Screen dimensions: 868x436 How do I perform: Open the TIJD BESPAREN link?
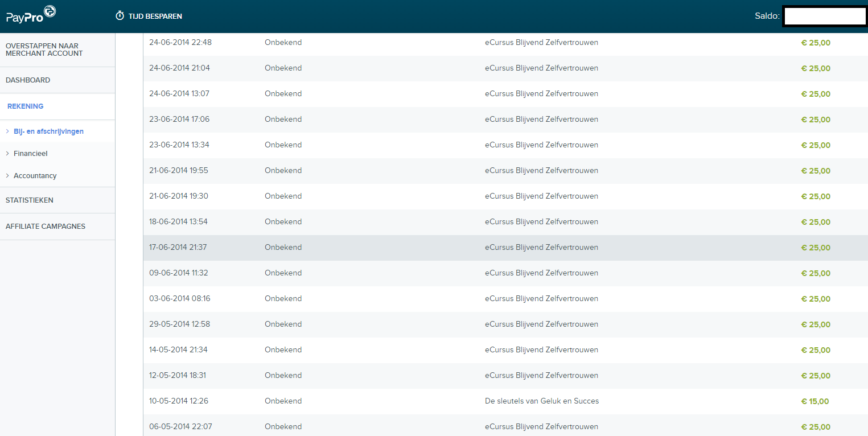coord(155,16)
